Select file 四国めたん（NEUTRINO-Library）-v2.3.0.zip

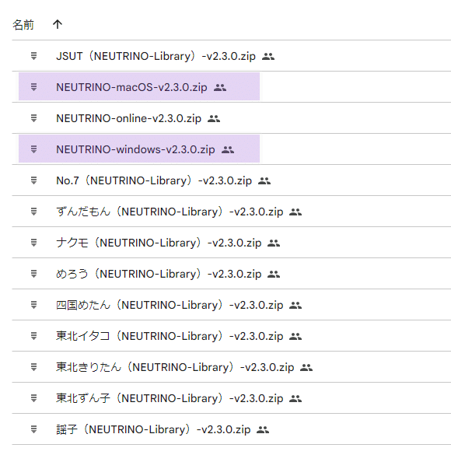pyautogui.click(x=170, y=305)
